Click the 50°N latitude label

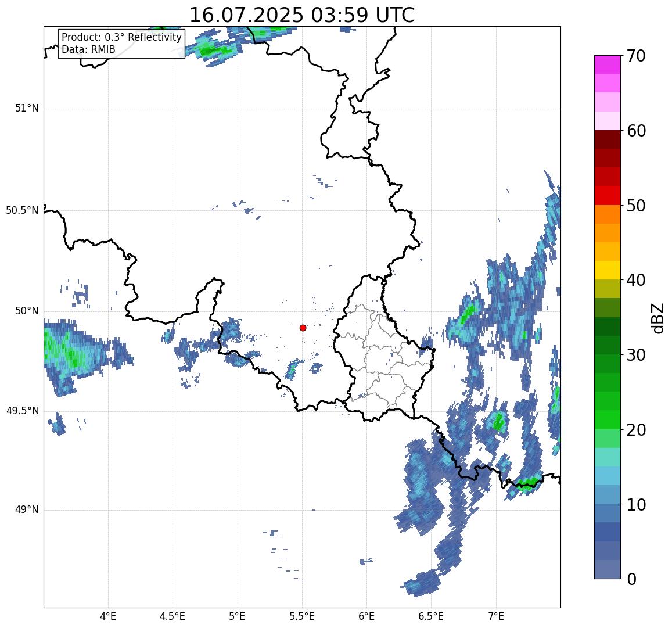tap(27, 311)
